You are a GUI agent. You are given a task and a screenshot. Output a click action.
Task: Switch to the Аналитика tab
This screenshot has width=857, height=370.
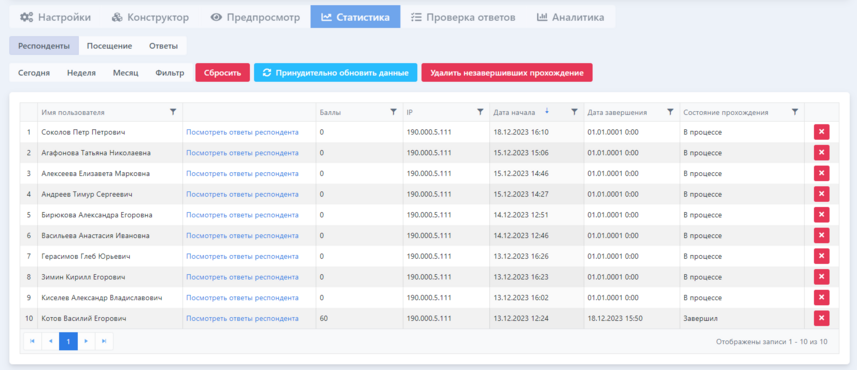571,17
